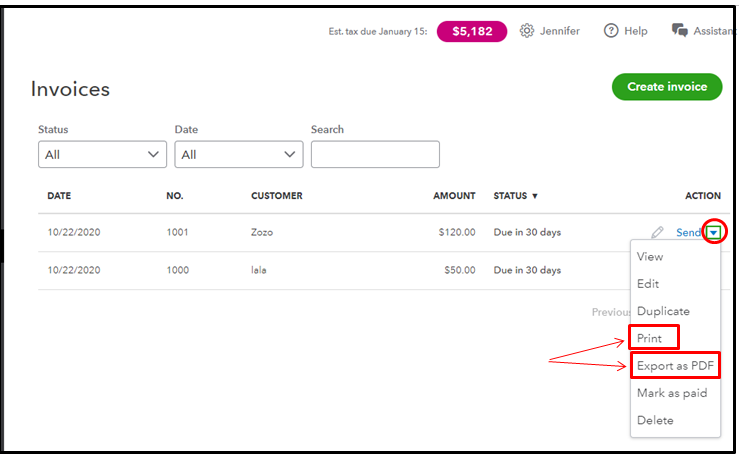Select Delete in the action menu

click(x=655, y=420)
